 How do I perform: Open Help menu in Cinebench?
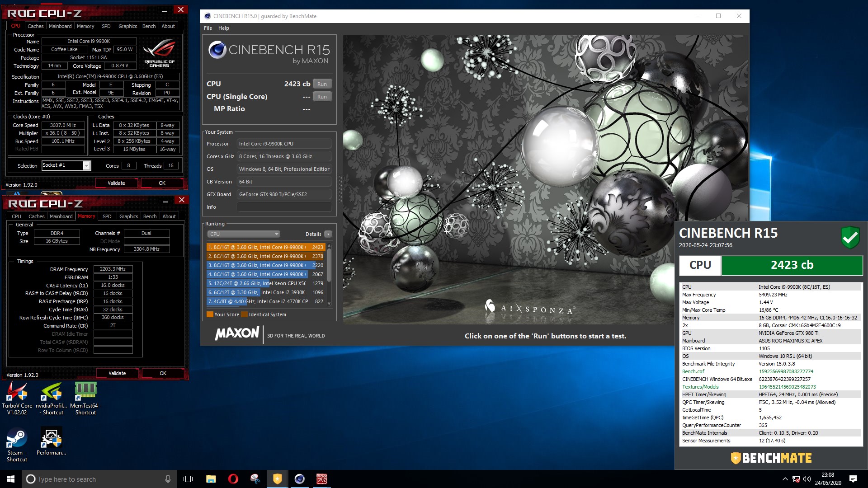[223, 28]
